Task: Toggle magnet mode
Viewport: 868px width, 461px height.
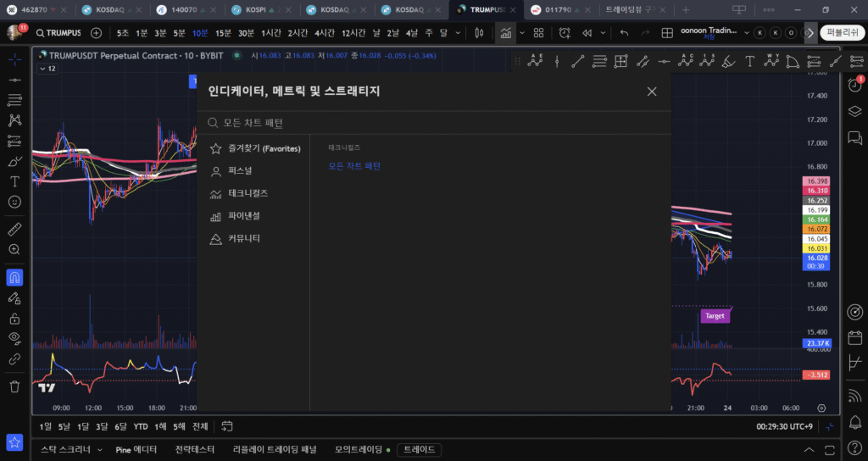Action: click(14, 277)
